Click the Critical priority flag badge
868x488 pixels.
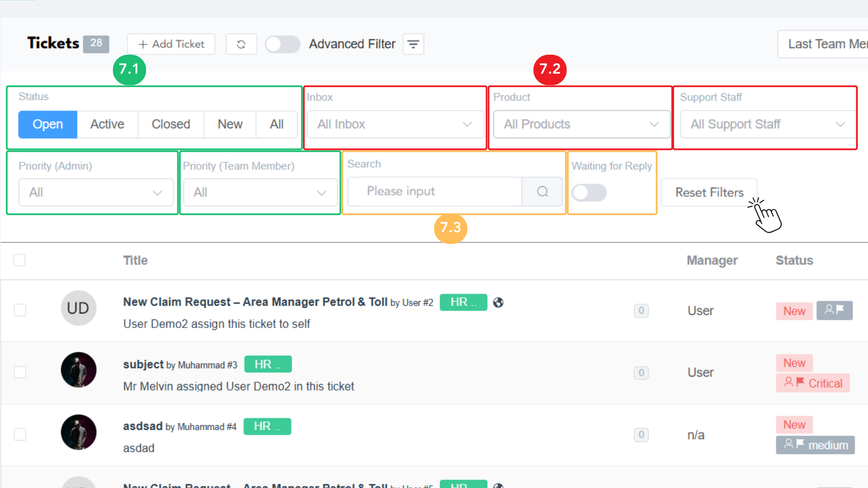point(812,383)
